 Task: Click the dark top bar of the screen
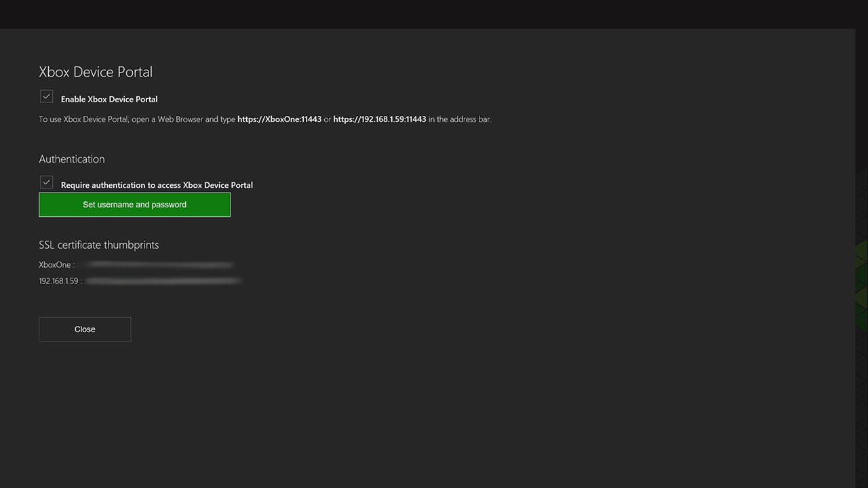[x=434, y=14]
